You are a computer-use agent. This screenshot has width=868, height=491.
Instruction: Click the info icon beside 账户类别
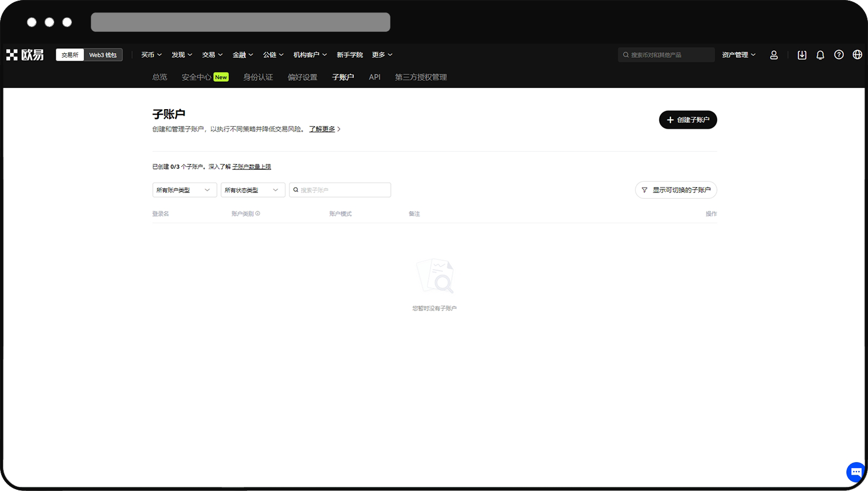258,214
